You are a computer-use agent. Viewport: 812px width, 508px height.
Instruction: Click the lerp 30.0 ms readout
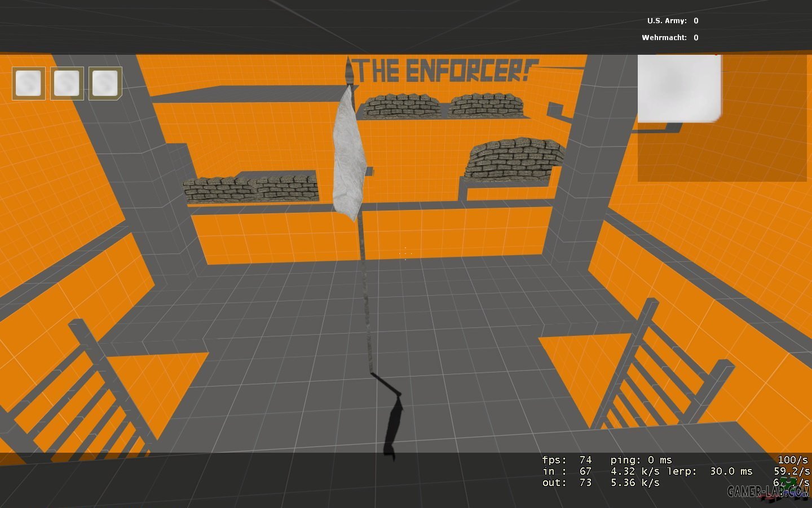709,471
